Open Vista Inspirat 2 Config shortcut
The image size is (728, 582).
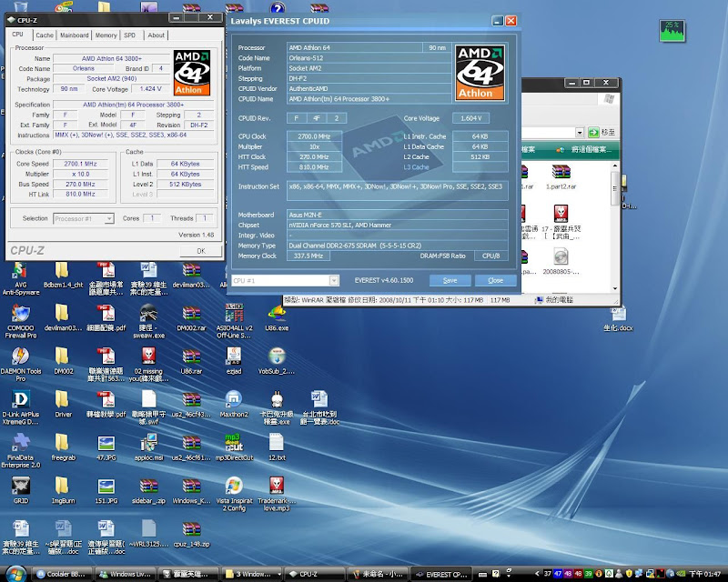tap(234, 494)
